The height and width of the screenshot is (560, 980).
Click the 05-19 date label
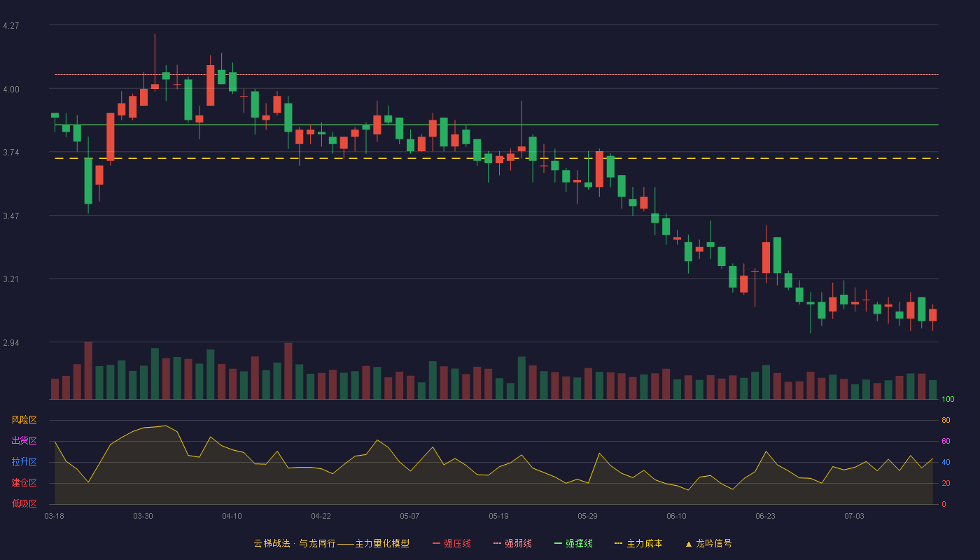click(498, 516)
